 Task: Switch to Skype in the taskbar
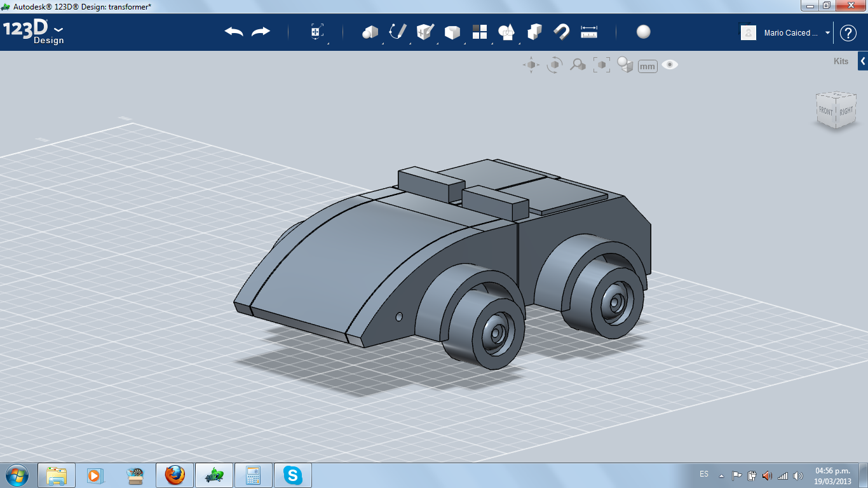click(293, 475)
